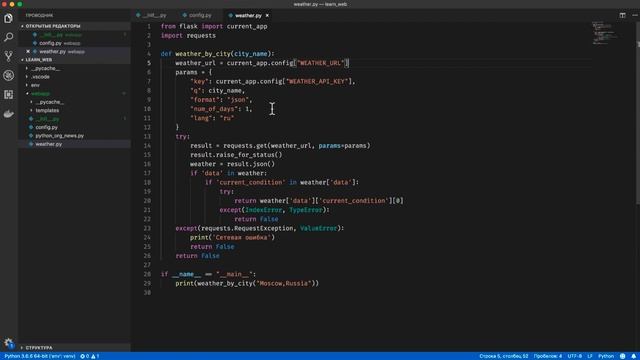Click the ПРОВОДНИК sidebar title
640x360 pixels.
[x=39, y=15]
